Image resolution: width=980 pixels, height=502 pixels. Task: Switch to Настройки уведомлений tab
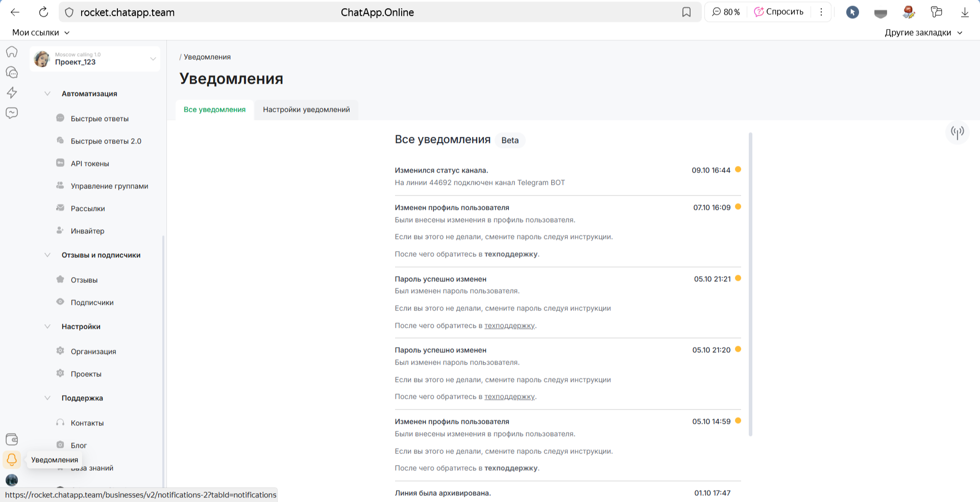306,110
